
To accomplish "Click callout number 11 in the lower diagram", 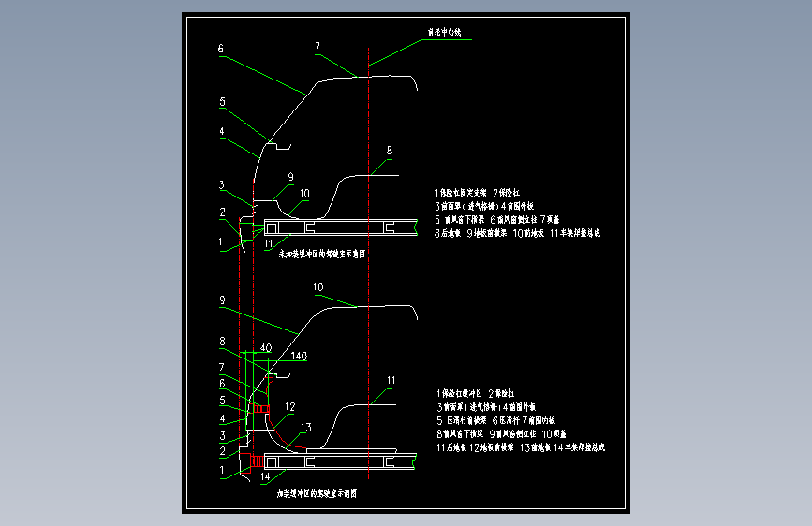I will pyautogui.click(x=391, y=381).
